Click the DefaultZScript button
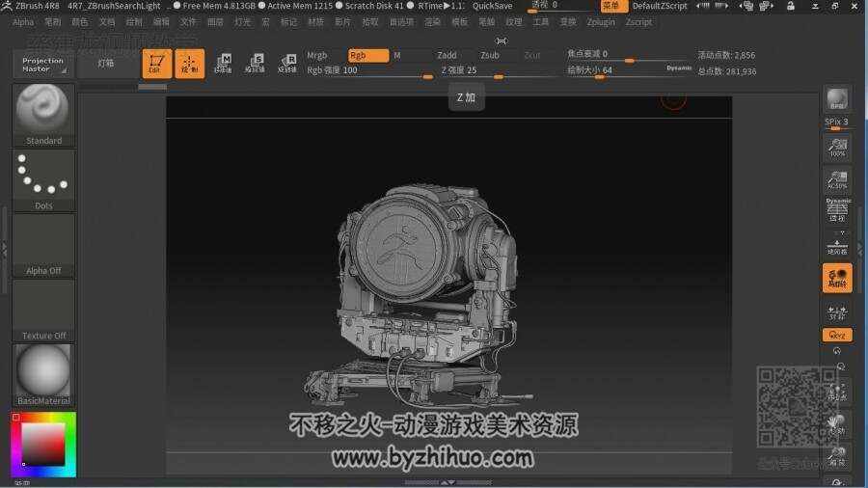Screen dimensions: 868x488 (x=660, y=6)
